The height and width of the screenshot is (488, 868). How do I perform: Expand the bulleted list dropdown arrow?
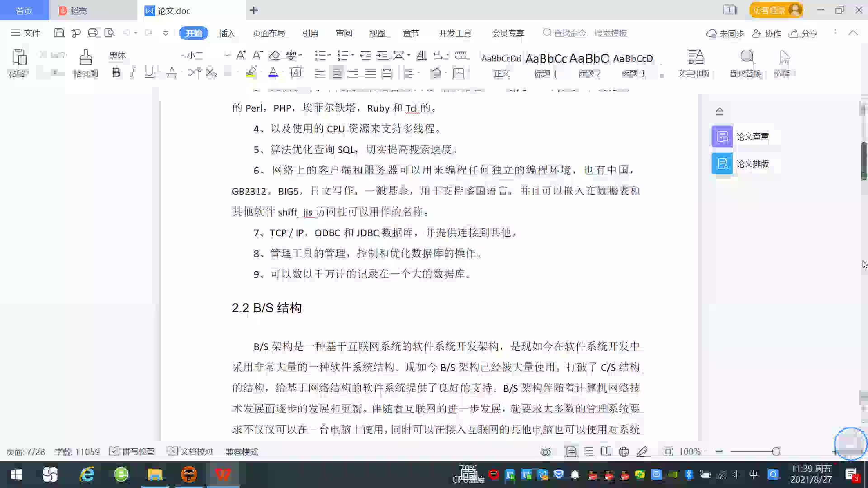[329, 56]
